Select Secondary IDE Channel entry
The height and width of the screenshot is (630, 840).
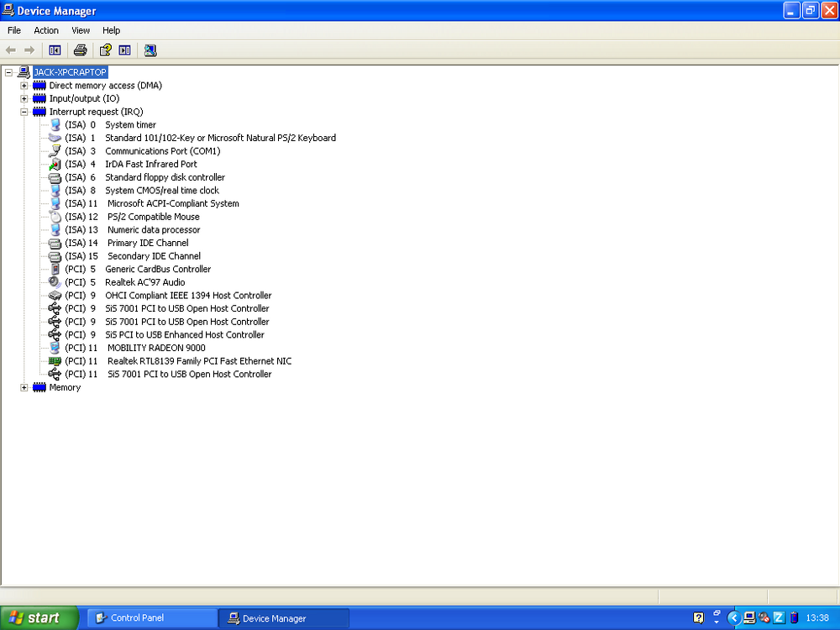click(155, 256)
